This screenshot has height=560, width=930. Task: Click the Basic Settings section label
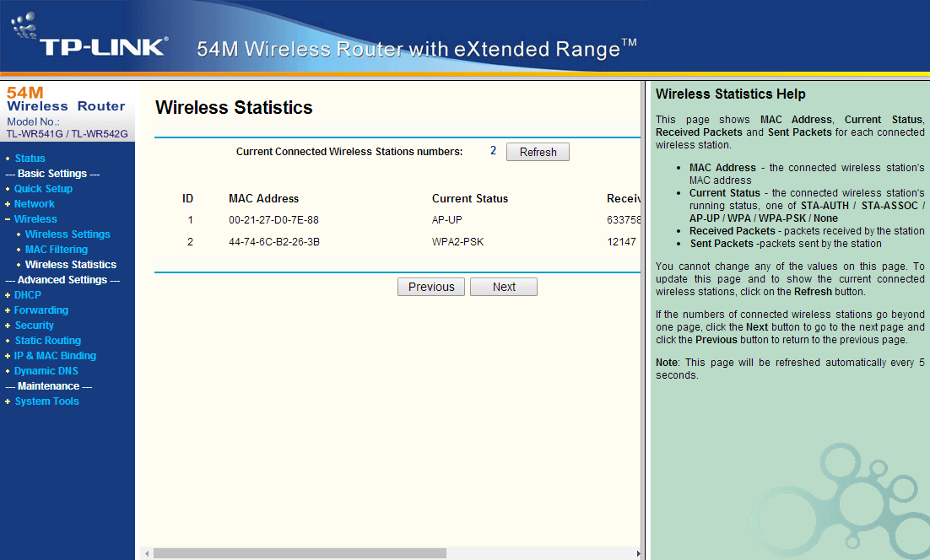52,173
